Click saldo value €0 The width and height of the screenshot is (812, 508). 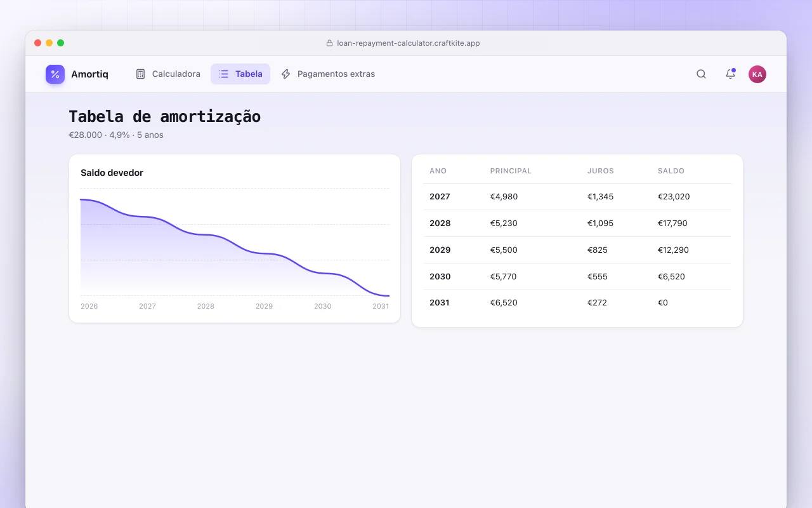[x=663, y=303]
